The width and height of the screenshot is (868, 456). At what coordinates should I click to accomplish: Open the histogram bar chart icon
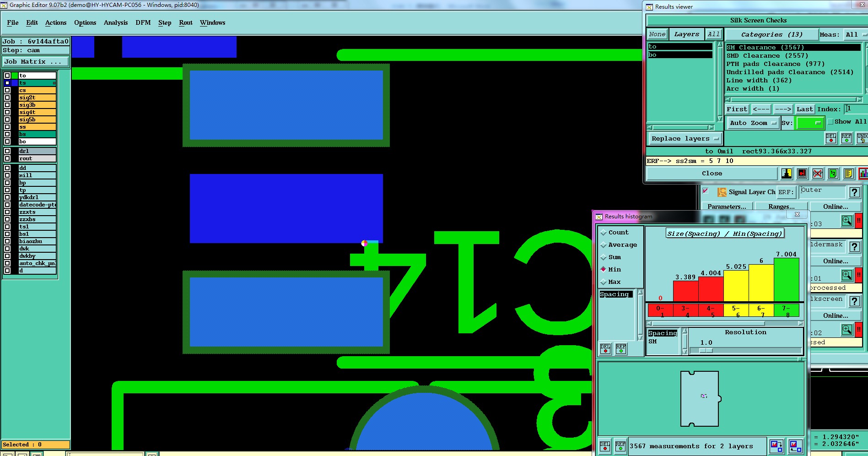click(863, 173)
